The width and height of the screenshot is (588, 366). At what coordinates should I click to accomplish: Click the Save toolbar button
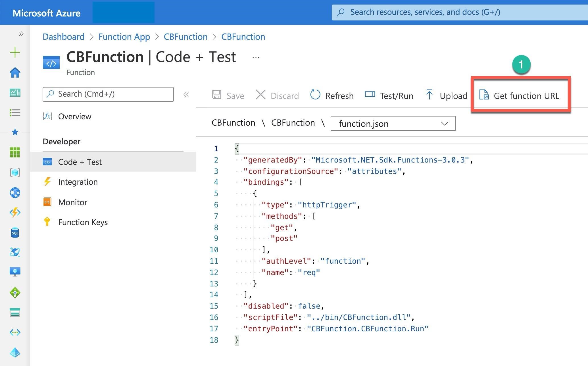(228, 95)
